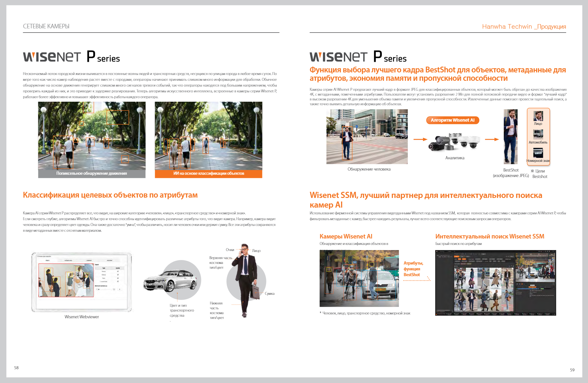Click the Wisenet Webviewer caption
This screenshot has height=383, width=588.
[x=82, y=317]
